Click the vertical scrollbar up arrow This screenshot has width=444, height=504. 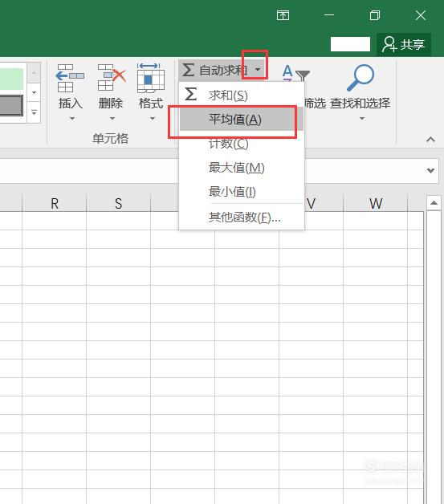[x=434, y=203]
